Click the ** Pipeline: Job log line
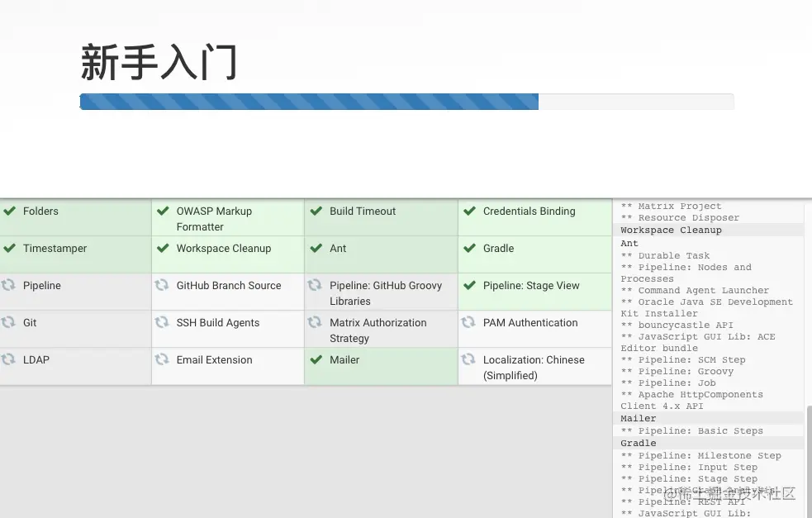Screen dimensions: 812x518 (x=668, y=383)
